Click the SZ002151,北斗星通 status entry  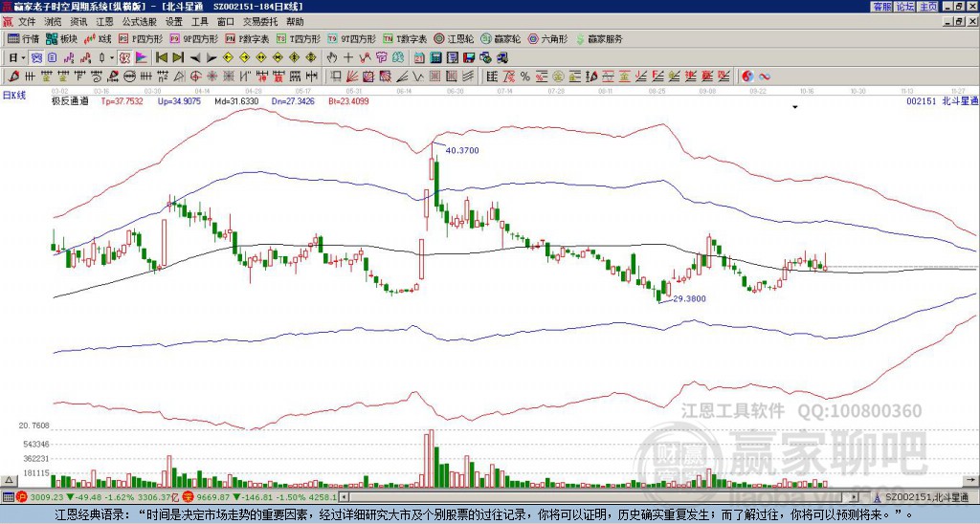click(926, 497)
